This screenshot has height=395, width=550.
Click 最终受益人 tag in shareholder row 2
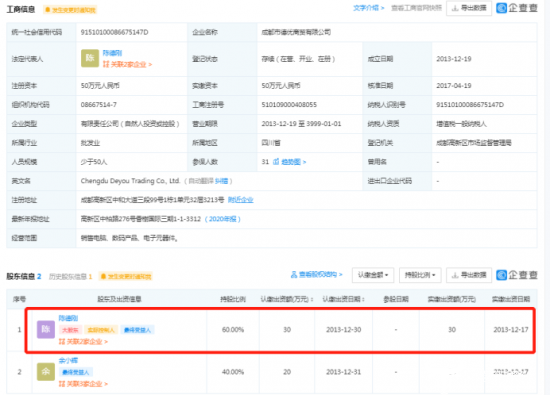[x=76, y=372]
